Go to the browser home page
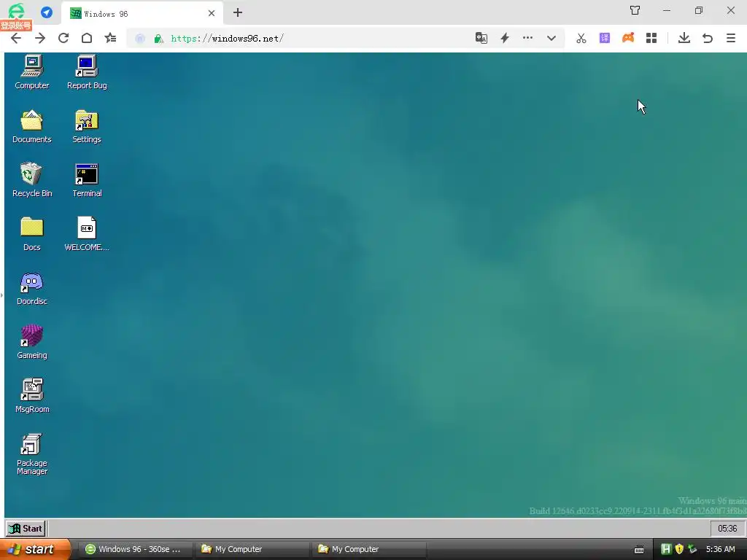747x560 pixels. [87, 38]
